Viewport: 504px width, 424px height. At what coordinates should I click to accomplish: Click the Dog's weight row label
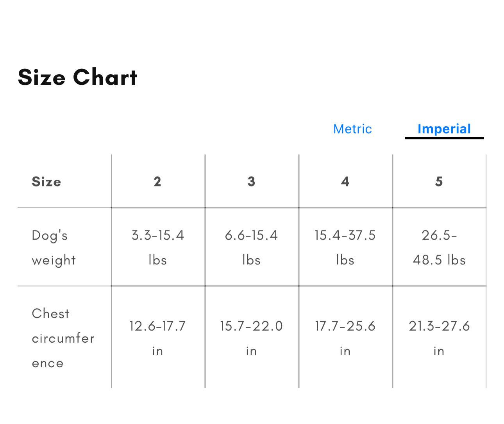click(54, 247)
